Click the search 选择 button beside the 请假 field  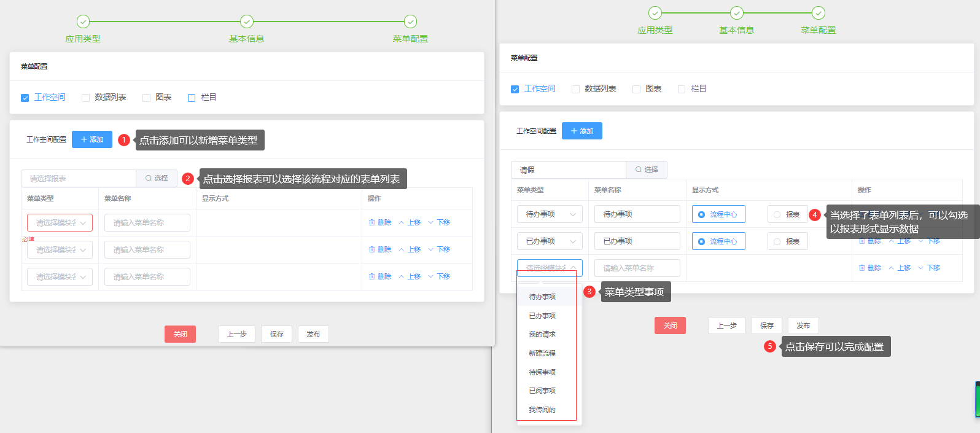pos(646,170)
